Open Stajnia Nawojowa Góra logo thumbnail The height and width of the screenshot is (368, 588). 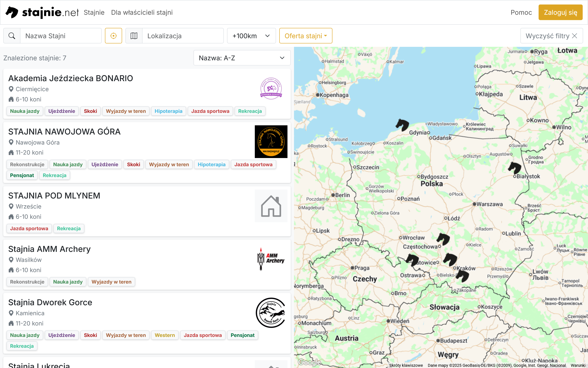click(271, 142)
